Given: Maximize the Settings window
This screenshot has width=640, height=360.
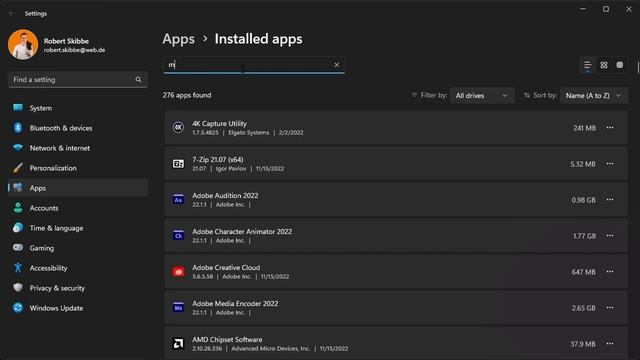Looking at the screenshot, I should 606,9.
